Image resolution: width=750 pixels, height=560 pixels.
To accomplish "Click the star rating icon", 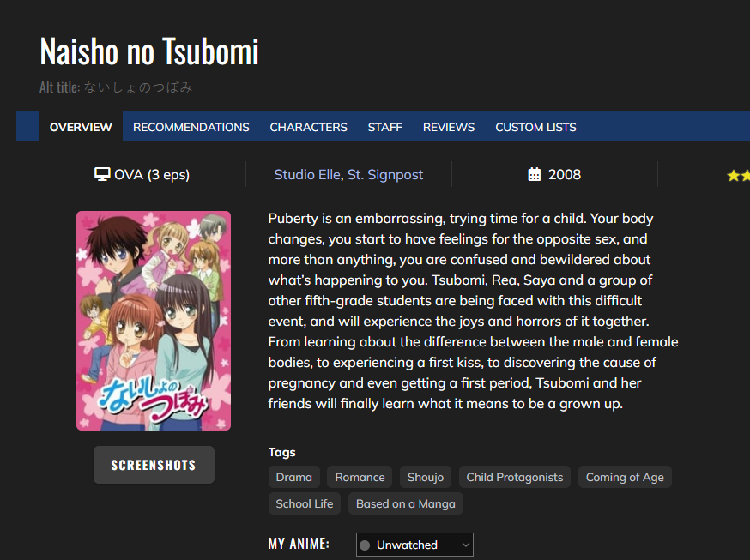I will coord(736,175).
